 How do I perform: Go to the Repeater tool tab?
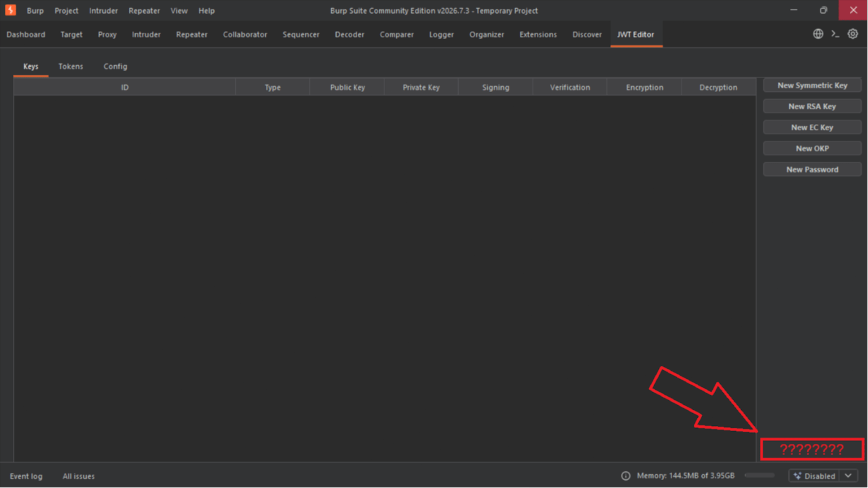(x=192, y=34)
